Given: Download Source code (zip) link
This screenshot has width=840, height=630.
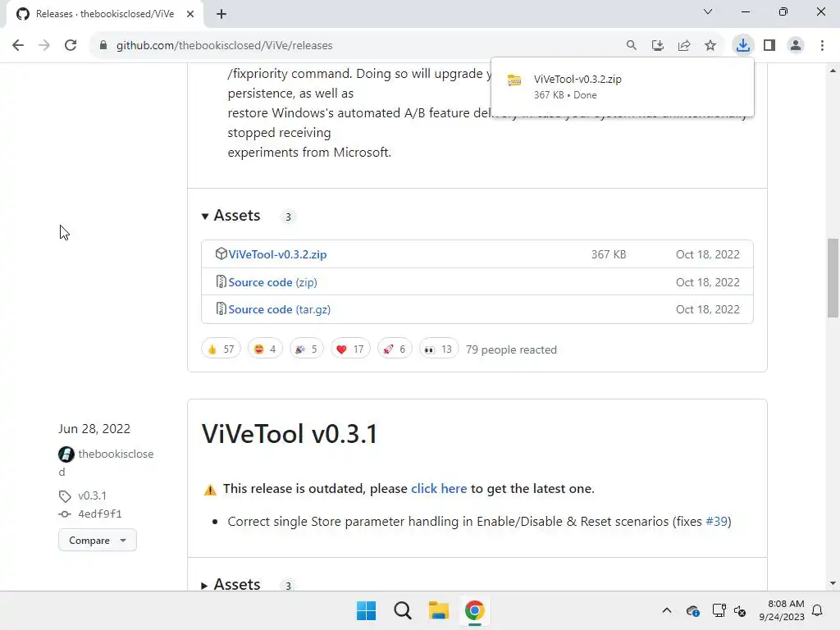Looking at the screenshot, I should (272, 282).
